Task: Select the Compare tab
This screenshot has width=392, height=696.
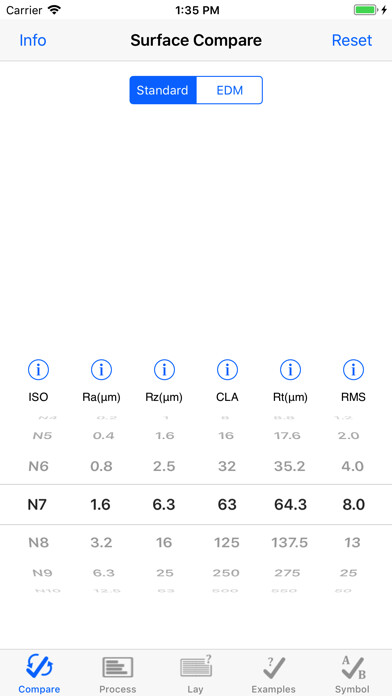Action: tap(40, 674)
